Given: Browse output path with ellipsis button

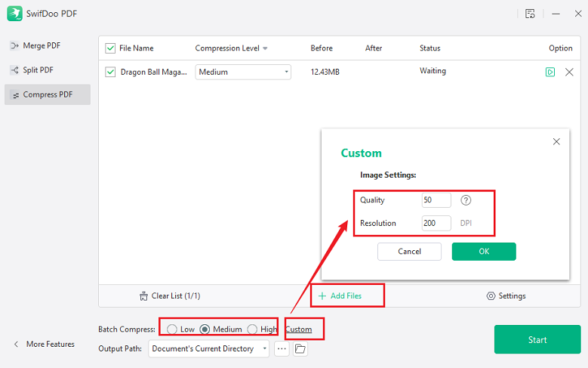Looking at the screenshot, I should click(282, 349).
